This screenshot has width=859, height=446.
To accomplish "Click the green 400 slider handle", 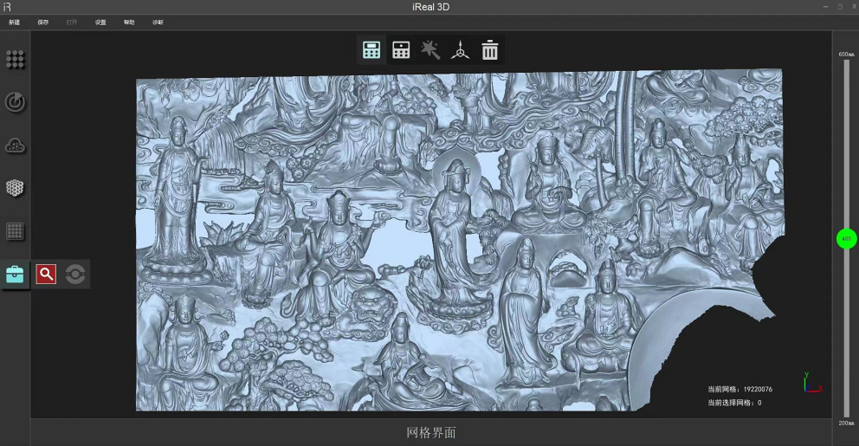I will 846,239.
